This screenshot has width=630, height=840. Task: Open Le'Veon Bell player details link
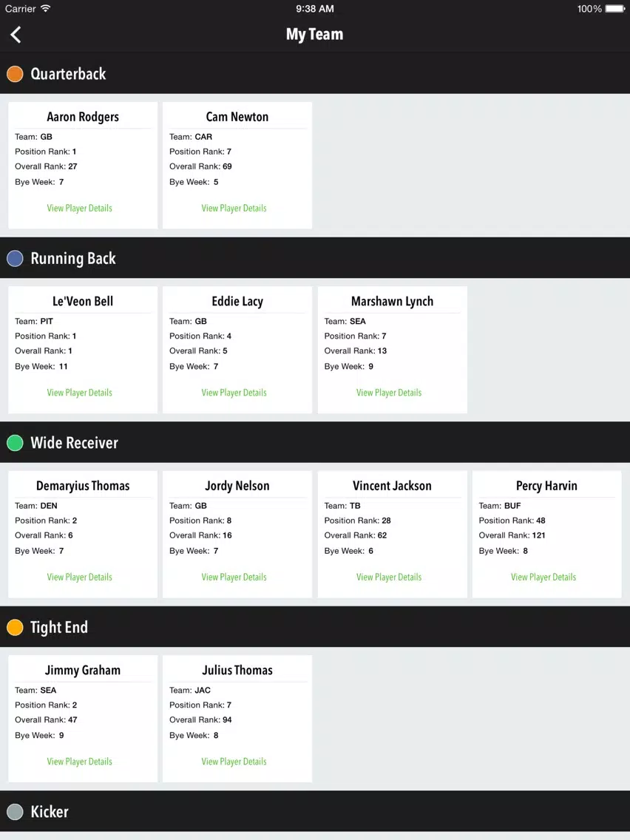[x=79, y=392]
